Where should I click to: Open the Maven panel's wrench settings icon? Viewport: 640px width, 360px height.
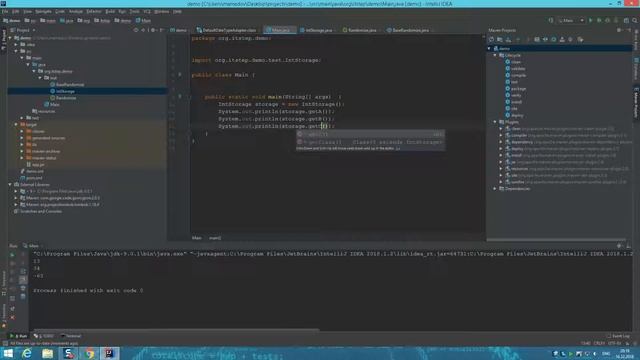(580, 40)
